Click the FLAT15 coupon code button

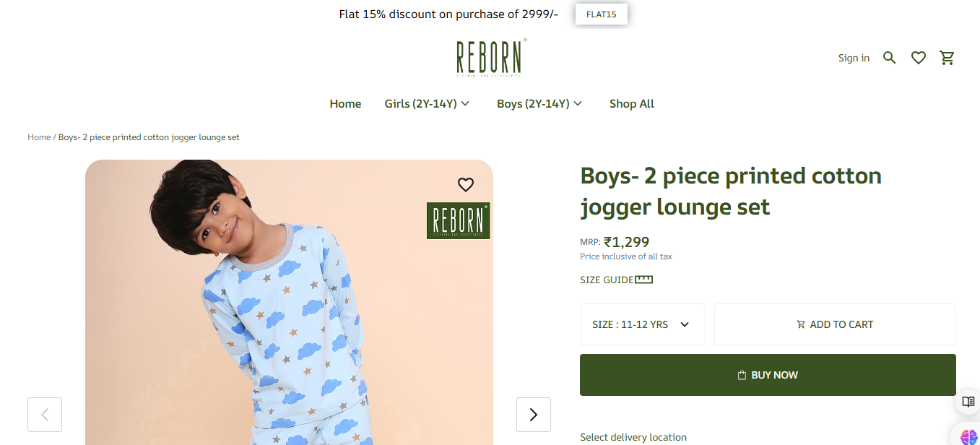(x=601, y=14)
